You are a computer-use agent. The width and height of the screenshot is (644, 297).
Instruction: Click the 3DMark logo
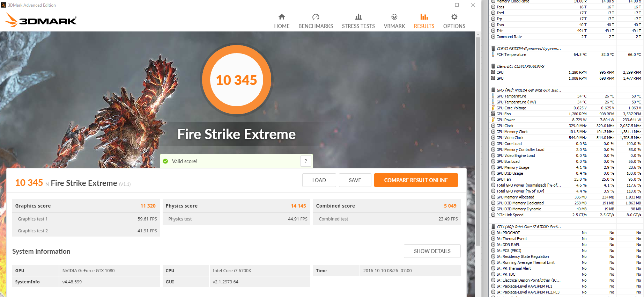pyautogui.click(x=40, y=20)
